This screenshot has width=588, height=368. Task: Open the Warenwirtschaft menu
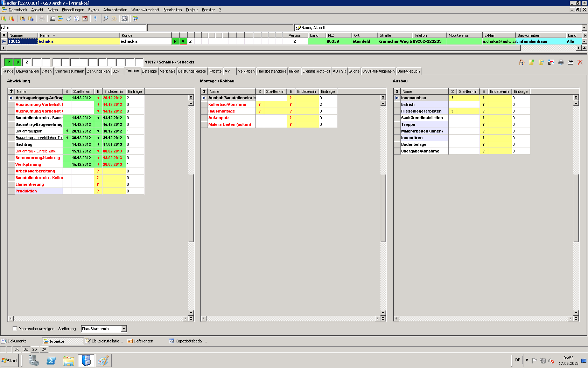[145, 10]
